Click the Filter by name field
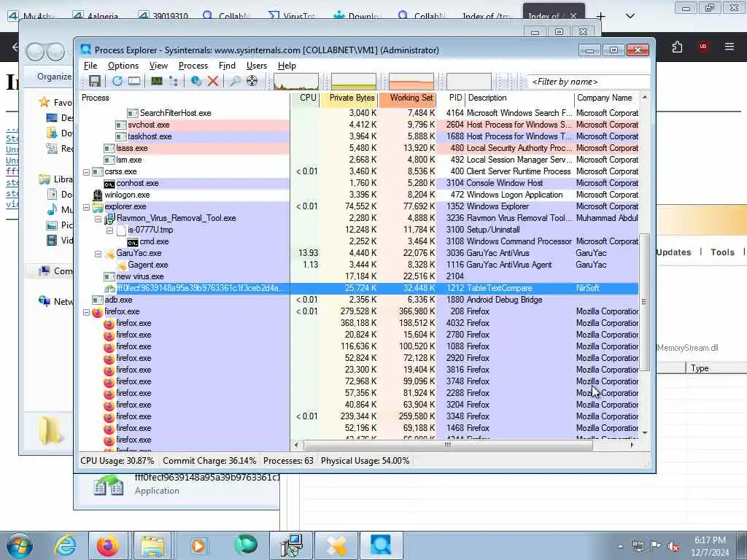 [x=589, y=82]
